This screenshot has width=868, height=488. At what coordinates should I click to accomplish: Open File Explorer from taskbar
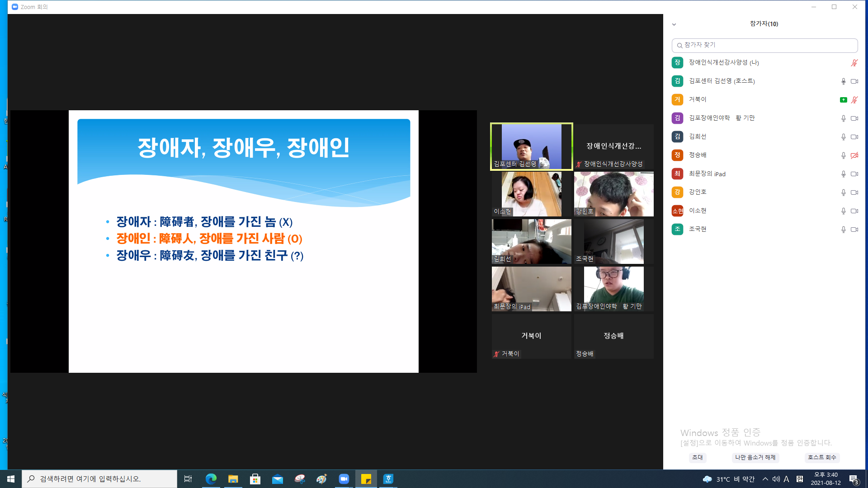tap(233, 479)
